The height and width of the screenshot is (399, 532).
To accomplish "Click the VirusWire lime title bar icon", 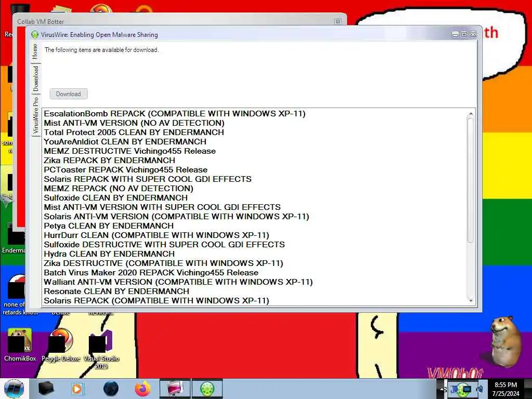I will point(35,35).
